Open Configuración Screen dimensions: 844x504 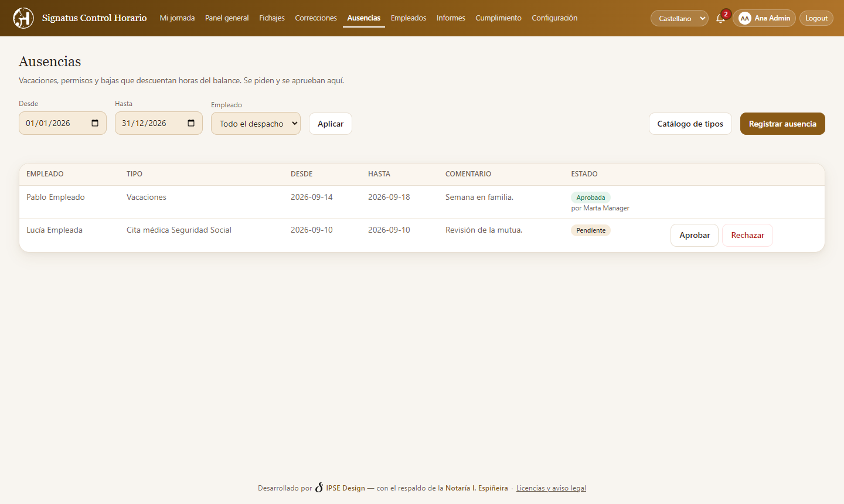click(x=554, y=18)
